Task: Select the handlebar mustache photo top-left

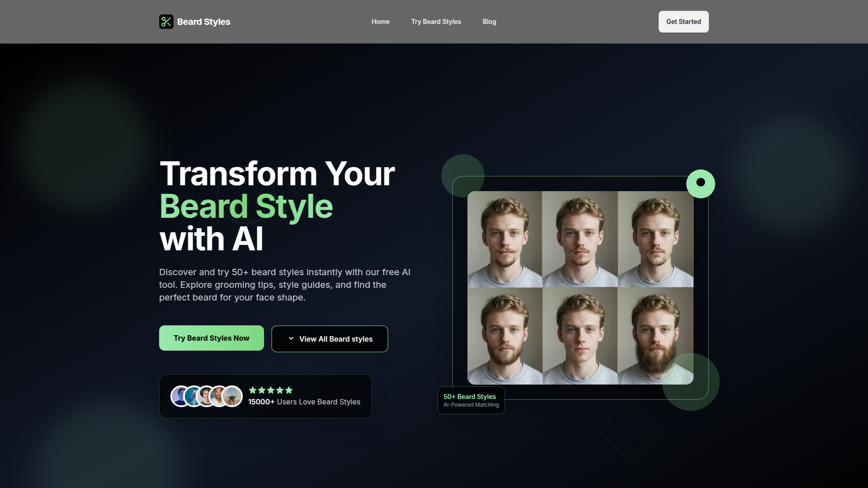Action: (505, 239)
